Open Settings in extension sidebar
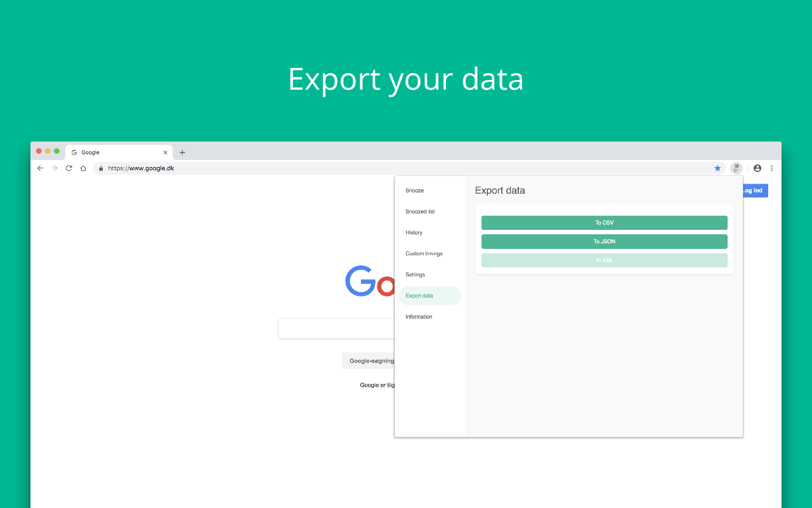The image size is (812, 508). point(416,274)
